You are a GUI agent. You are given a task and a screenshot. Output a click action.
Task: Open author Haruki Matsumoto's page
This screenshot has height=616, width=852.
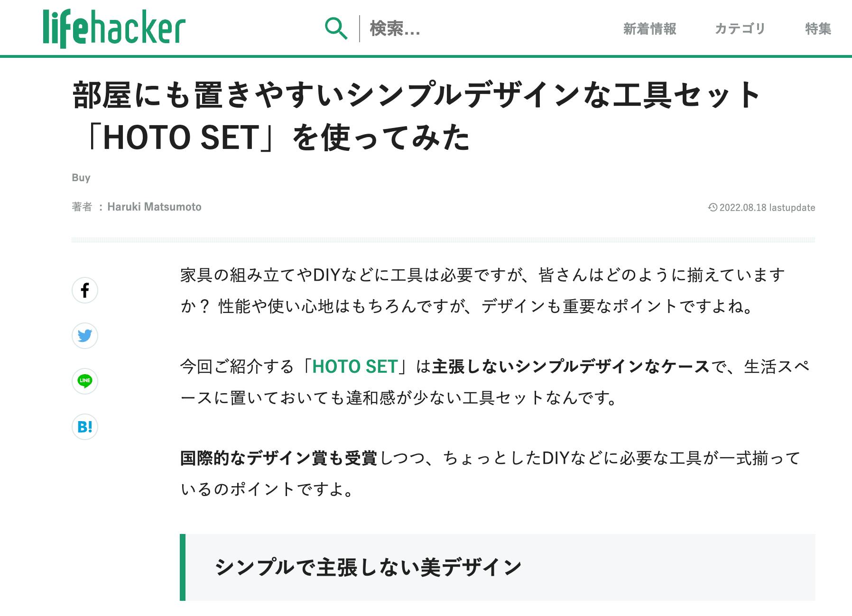[x=154, y=207]
